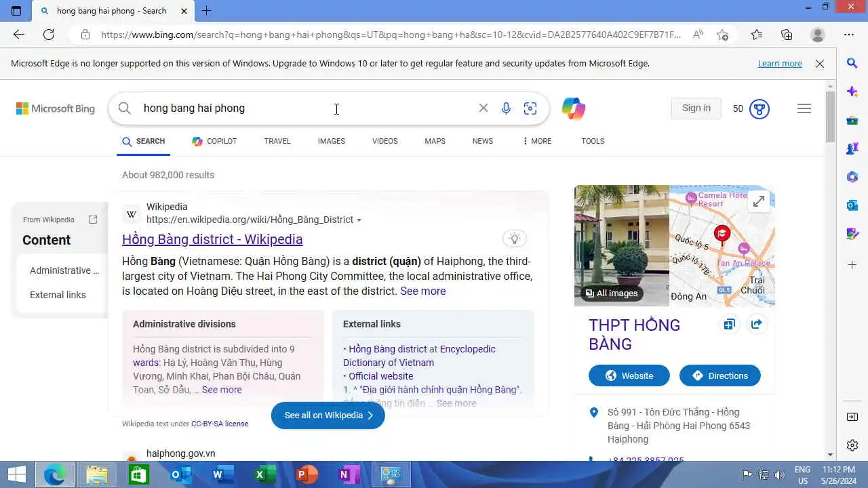Image resolution: width=868 pixels, height=488 pixels.
Task: Add a sidebar app with the plus icon
Action: coord(852,264)
